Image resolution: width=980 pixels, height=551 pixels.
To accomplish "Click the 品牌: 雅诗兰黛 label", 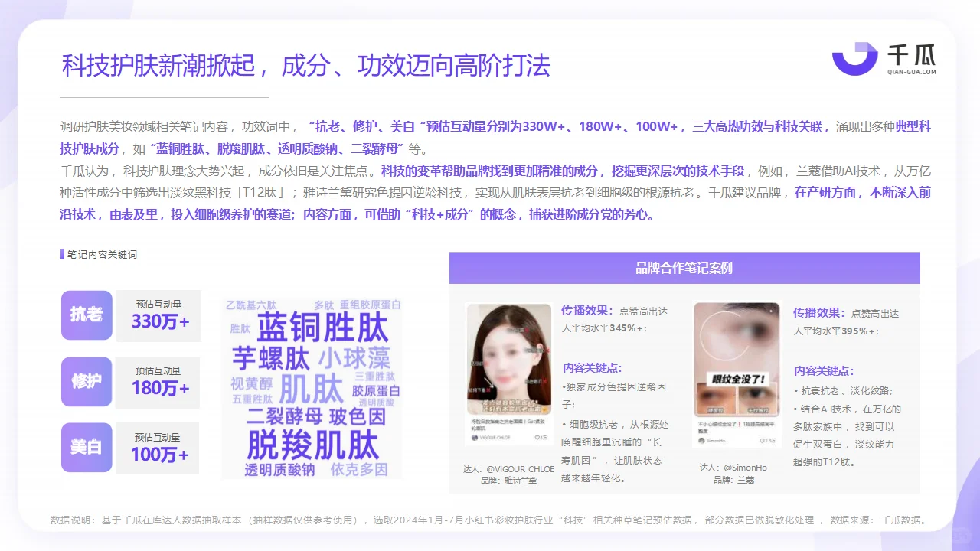I will pos(509,481).
